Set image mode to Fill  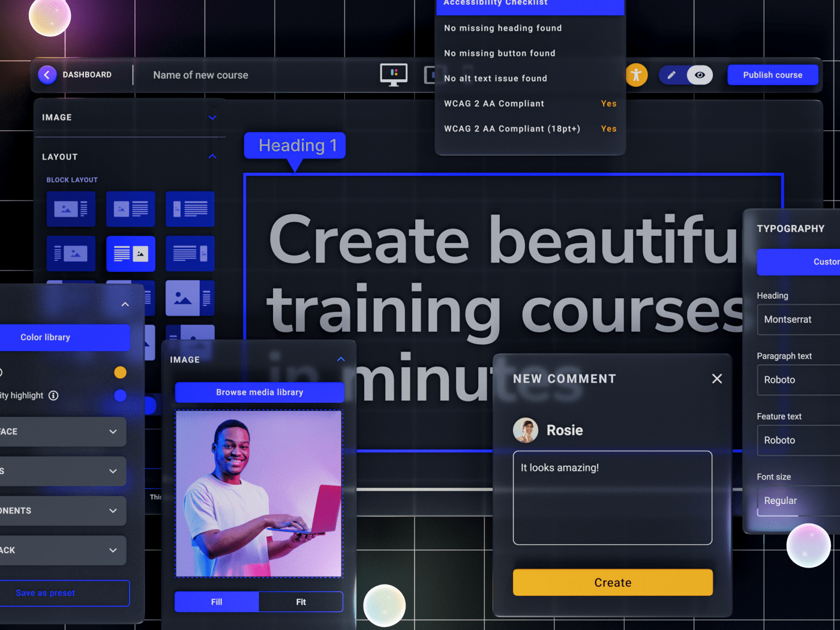[x=217, y=602]
